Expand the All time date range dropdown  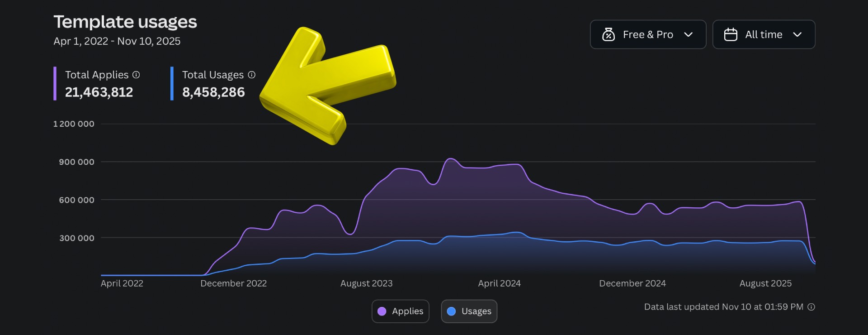(764, 34)
